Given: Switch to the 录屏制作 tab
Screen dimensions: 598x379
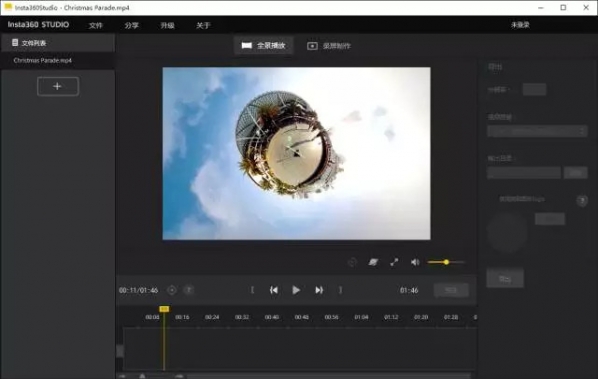Looking at the screenshot, I should [x=329, y=46].
